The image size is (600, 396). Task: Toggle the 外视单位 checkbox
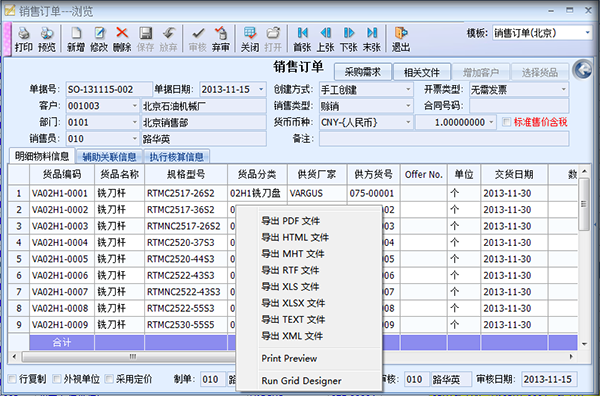point(57,379)
